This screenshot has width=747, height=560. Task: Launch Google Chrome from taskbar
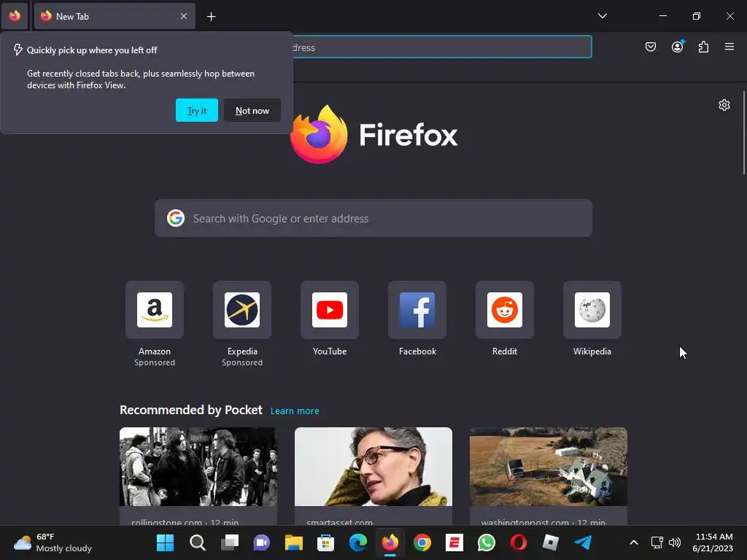[x=422, y=542]
